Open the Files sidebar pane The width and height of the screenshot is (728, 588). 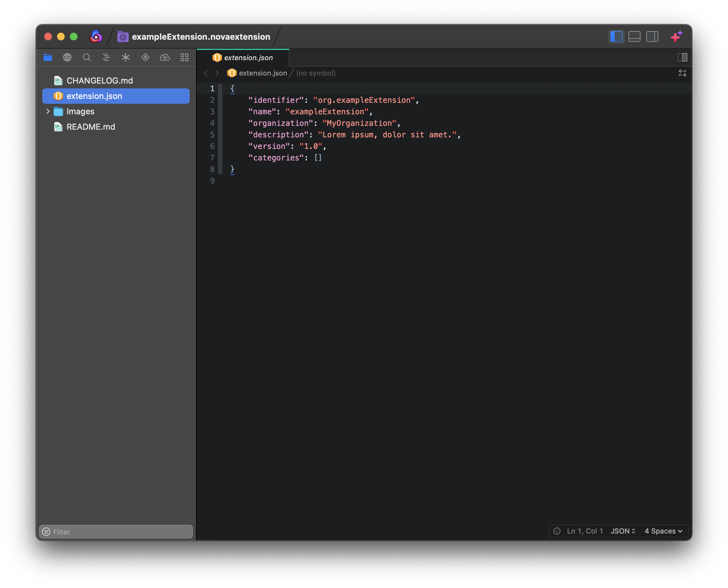tap(48, 58)
